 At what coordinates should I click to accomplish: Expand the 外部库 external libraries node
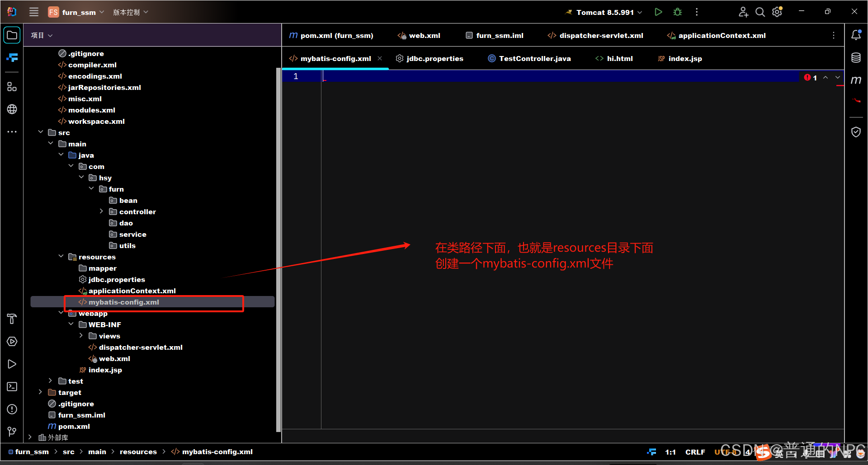30,437
